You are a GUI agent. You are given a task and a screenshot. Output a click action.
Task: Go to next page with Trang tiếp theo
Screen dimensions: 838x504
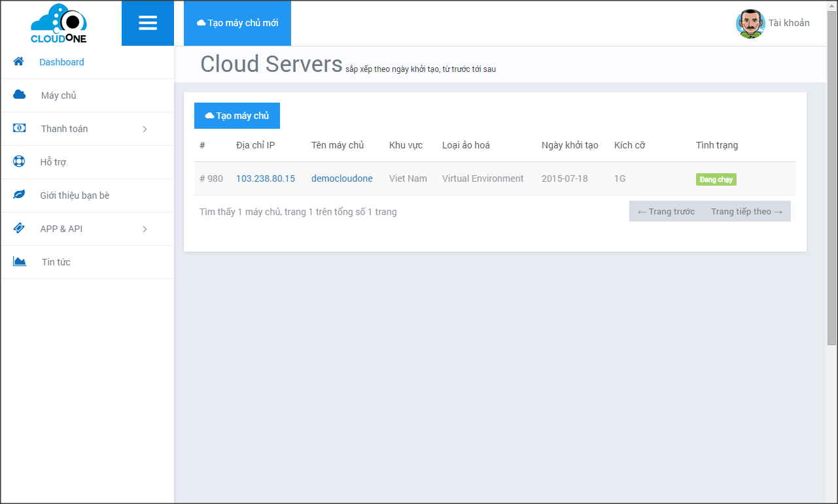click(746, 211)
